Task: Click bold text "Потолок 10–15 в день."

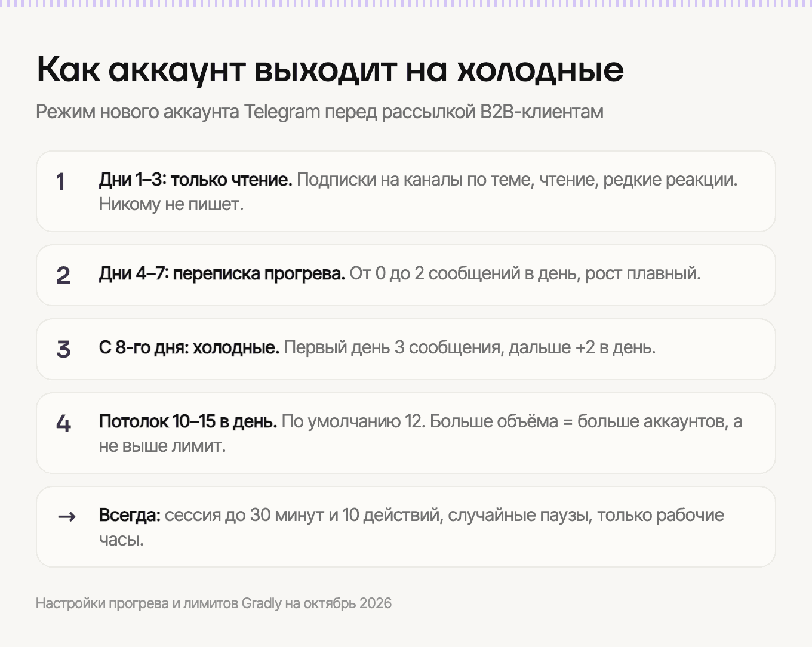Action: point(188,421)
